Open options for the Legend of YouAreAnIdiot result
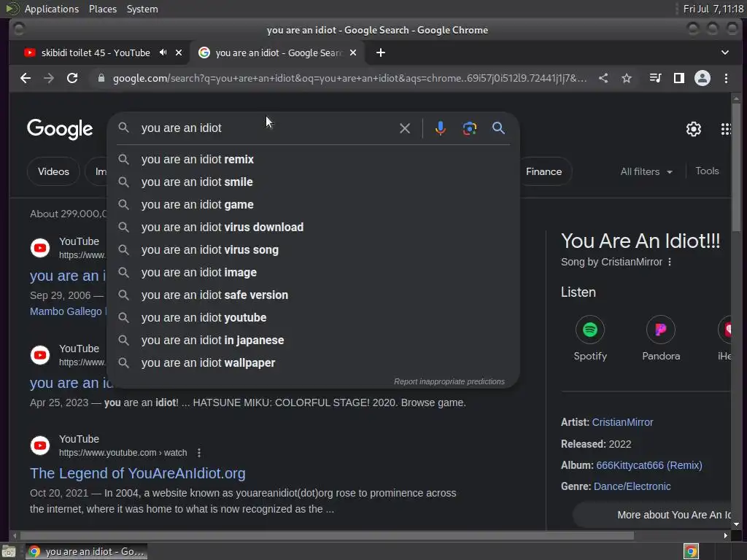747x560 pixels. (x=199, y=453)
